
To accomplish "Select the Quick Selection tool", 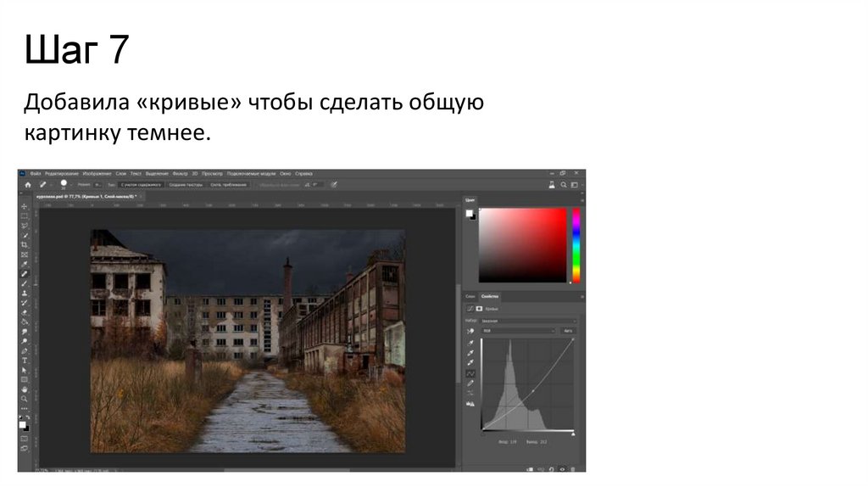I will pyautogui.click(x=24, y=236).
